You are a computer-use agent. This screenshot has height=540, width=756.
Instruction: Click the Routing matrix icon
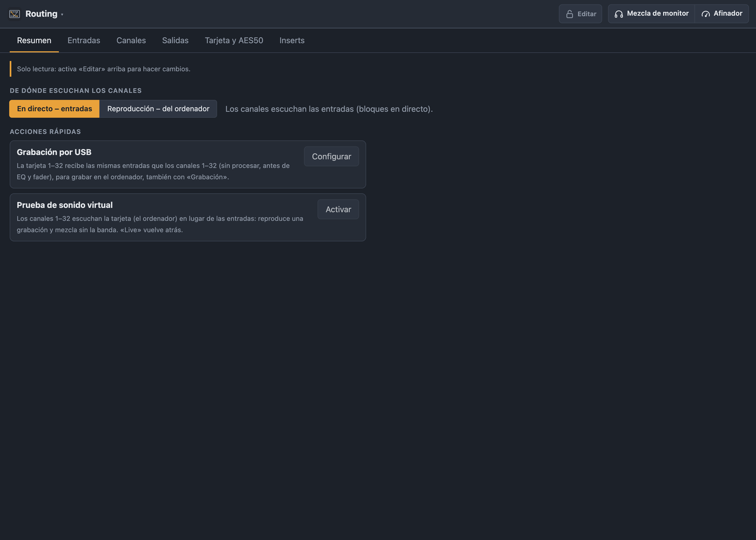(15, 14)
